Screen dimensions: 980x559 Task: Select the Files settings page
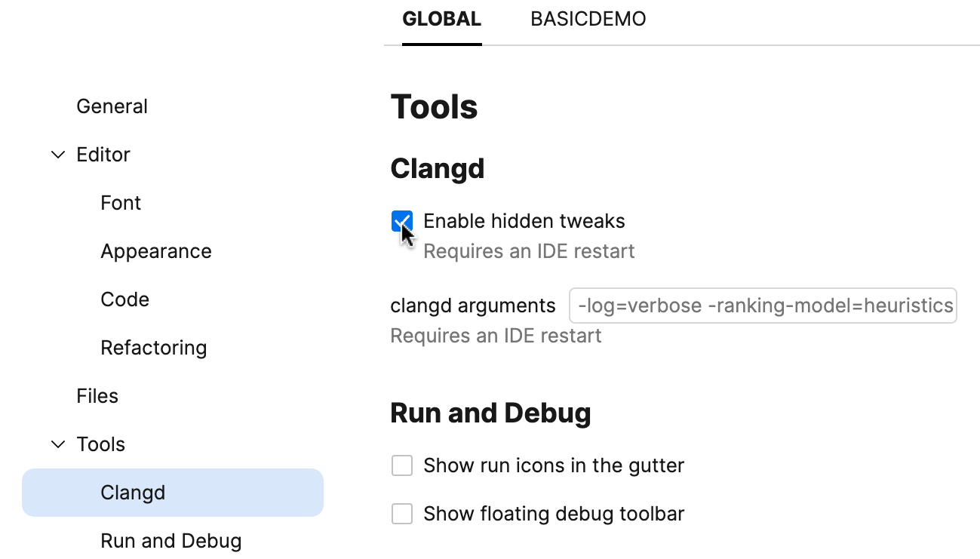(x=97, y=396)
